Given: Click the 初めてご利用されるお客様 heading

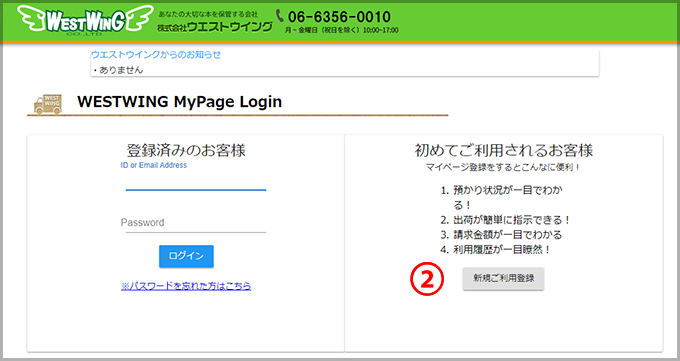Looking at the screenshot, I should point(503,151).
